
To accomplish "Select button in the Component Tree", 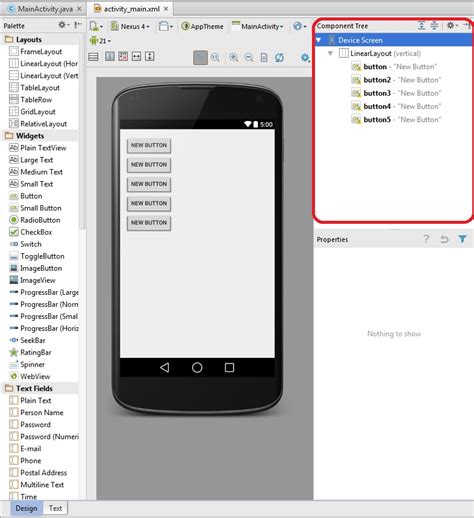I will [x=394, y=67].
